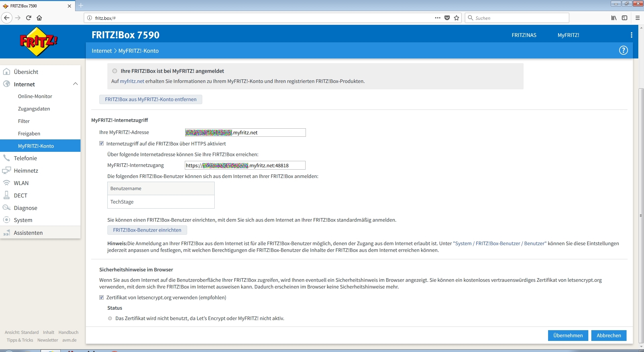Open the MyFRITZ! link in the header

[x=568, y=35]
